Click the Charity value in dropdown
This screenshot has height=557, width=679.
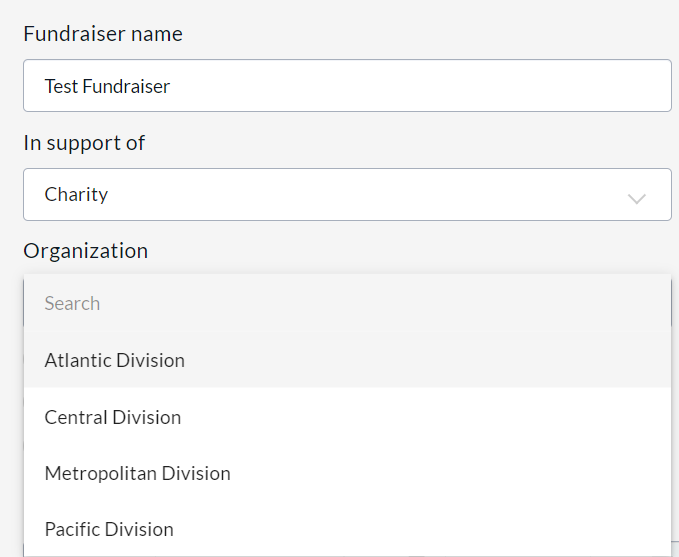tap(76, 194)
